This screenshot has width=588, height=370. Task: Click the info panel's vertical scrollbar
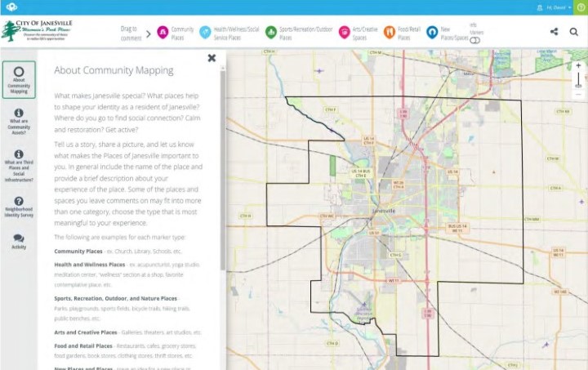point(223,171)
